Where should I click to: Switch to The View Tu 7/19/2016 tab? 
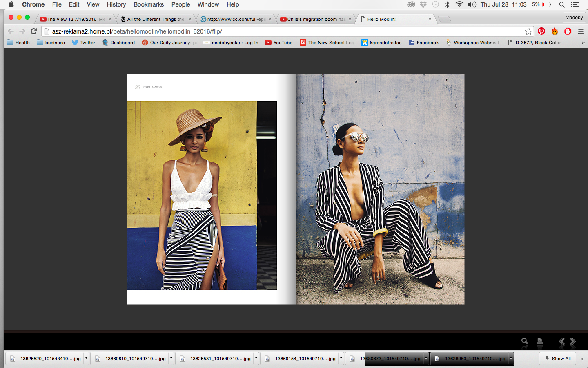76,19
